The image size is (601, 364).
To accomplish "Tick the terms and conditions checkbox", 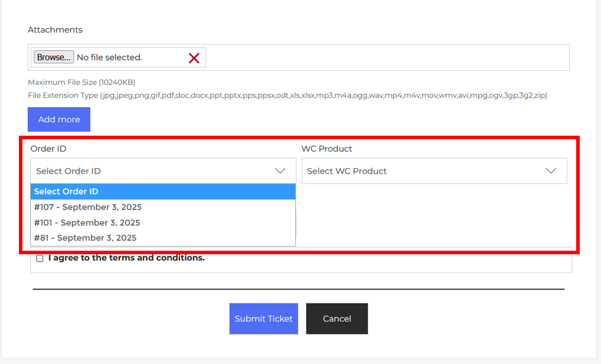I will [x=40, y=258].
